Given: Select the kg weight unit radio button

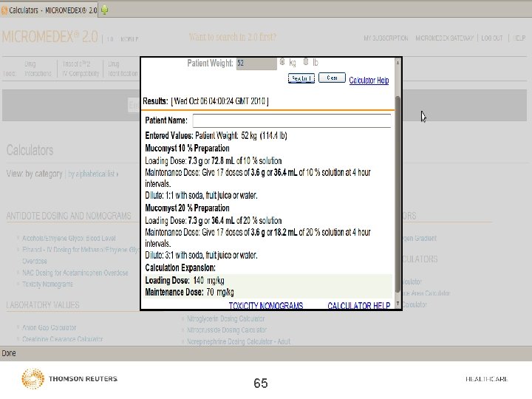Looking at the screenshot, I should pyautogui.click(x=282, y=62).
